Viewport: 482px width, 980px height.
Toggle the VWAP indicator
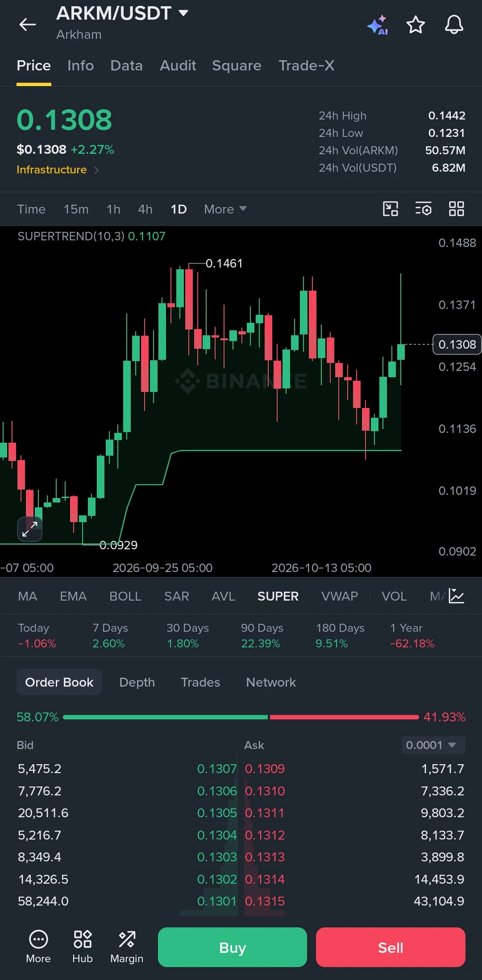click(340, 596)
